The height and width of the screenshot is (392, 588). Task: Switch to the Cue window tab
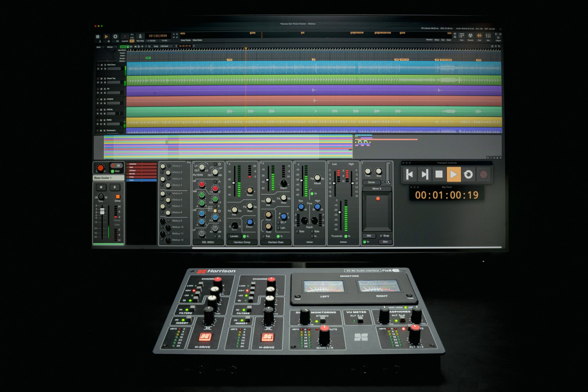point(462,36)
